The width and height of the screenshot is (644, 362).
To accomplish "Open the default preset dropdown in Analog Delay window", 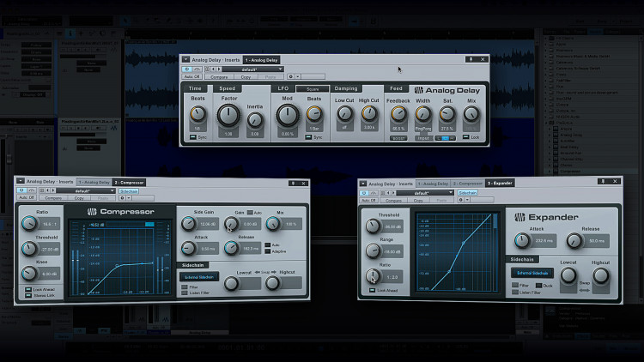I will pyautogui.click(x=252, y=69).
